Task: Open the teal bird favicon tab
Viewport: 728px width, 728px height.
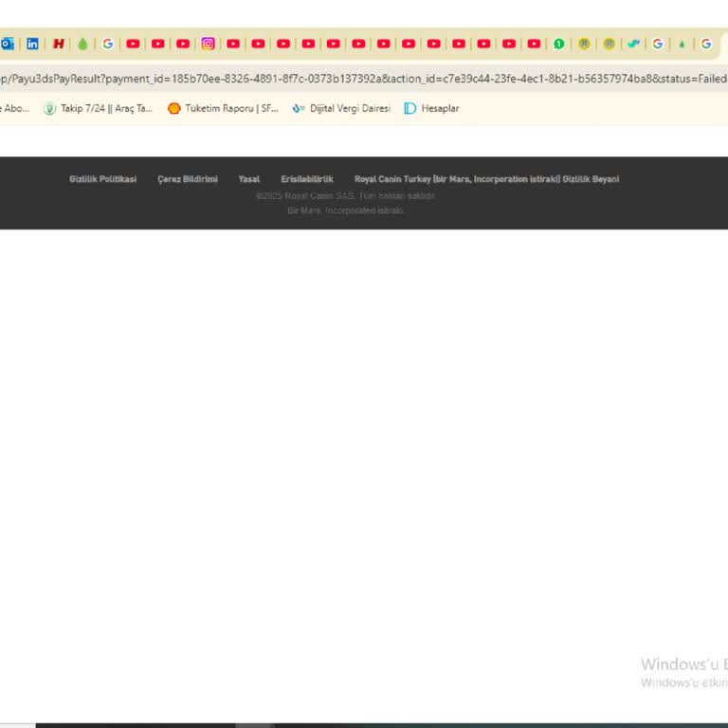Action: click(x=633, y=45)
